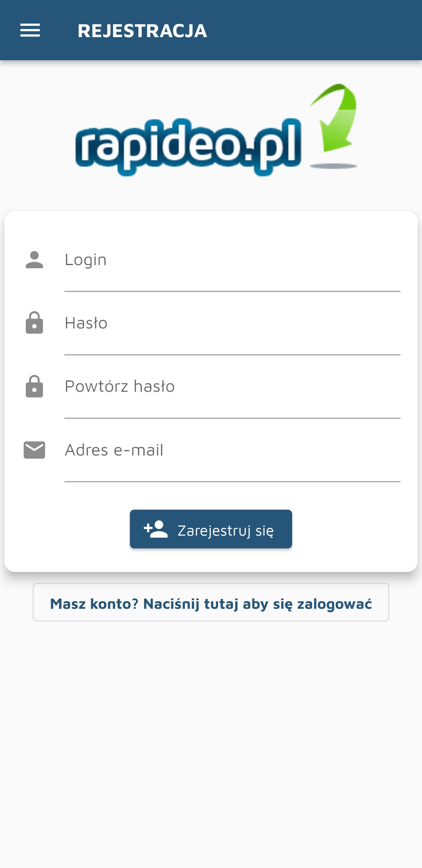Select the Powtórz hasło placeholder text
The height and width of the screenshot is (868, 422).
pyautogui.click(x=120, y=386)
